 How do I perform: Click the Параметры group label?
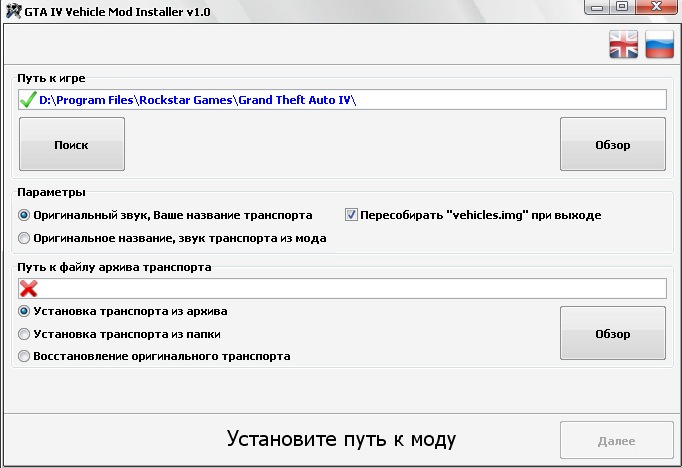click(51, 192)
